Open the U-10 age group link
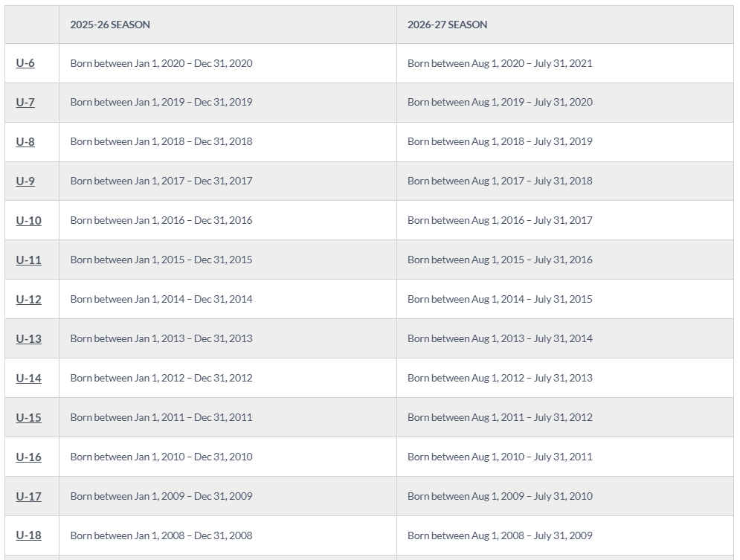Viewport: 740px width, 560px height. tap(28, 221)
